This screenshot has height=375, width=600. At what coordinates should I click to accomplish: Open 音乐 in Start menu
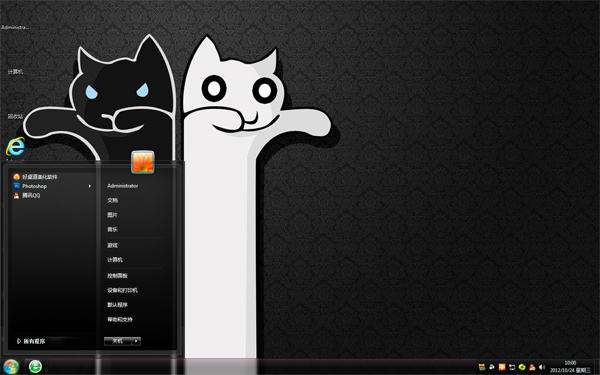(x=112, y=229)
